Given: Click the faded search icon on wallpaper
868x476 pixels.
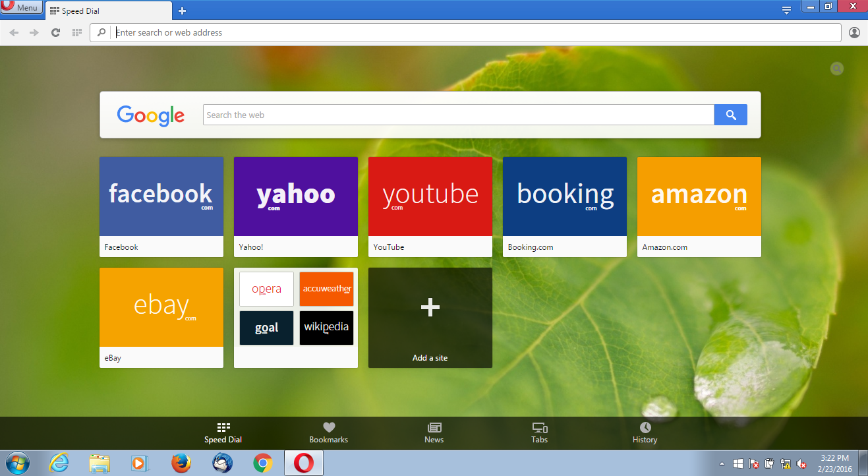Looking at the screenshot, I should pos(837,69).
